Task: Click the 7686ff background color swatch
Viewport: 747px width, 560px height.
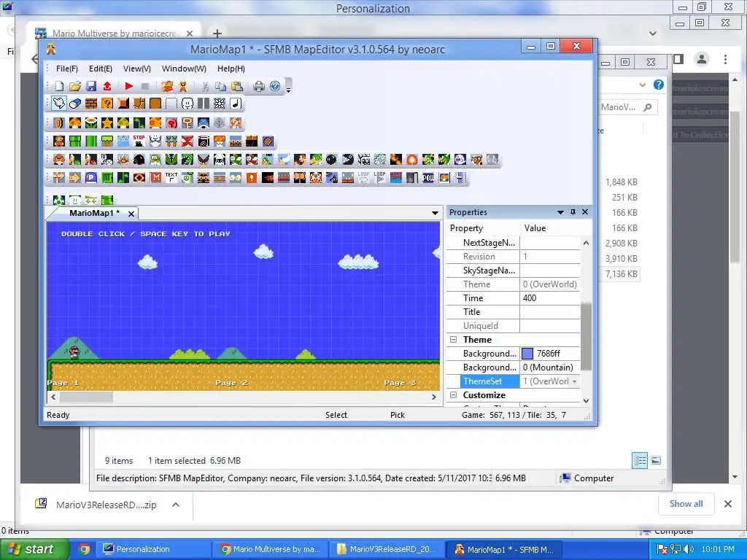Action: click(x=527, y=354)
